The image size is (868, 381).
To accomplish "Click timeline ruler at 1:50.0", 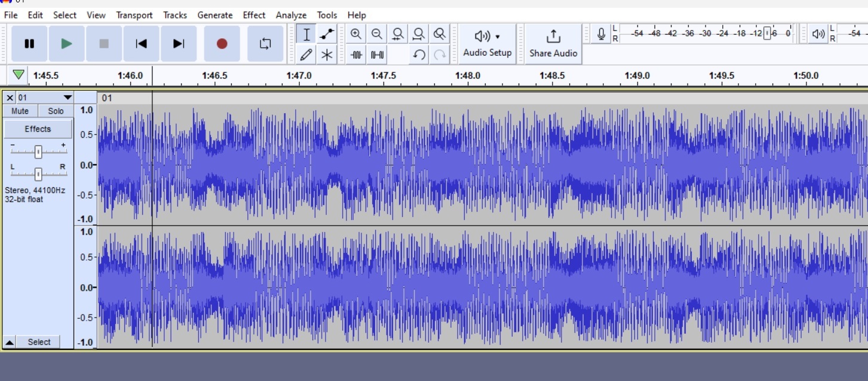I will coord(806,76).
